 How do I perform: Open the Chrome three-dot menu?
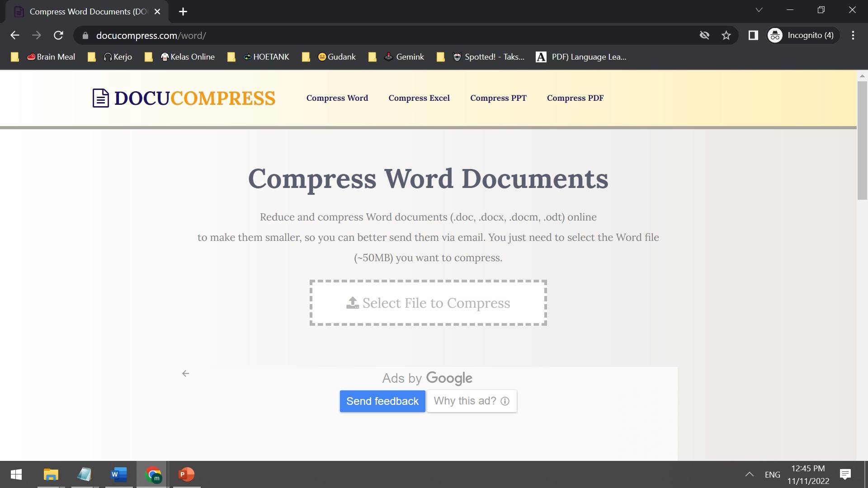coord(853,35)
